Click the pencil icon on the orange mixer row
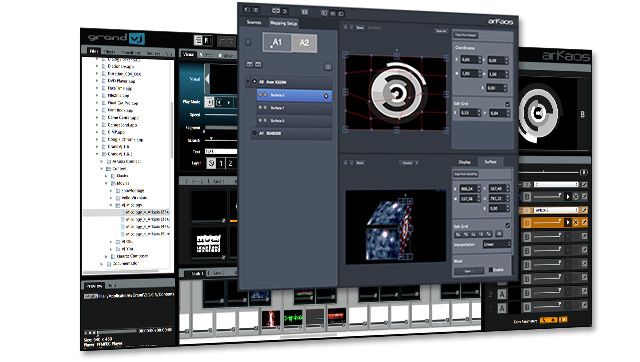Viewport: 640px width, 362px height. coord(584,222)
